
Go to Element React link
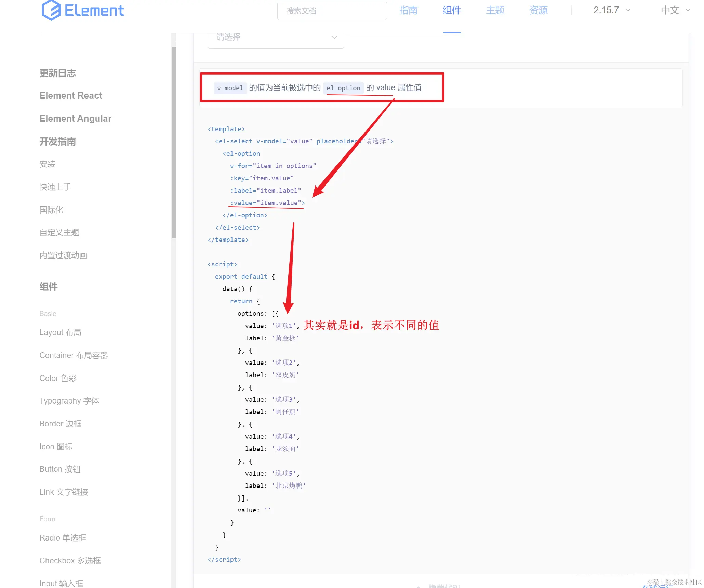(x=71, y=96)
